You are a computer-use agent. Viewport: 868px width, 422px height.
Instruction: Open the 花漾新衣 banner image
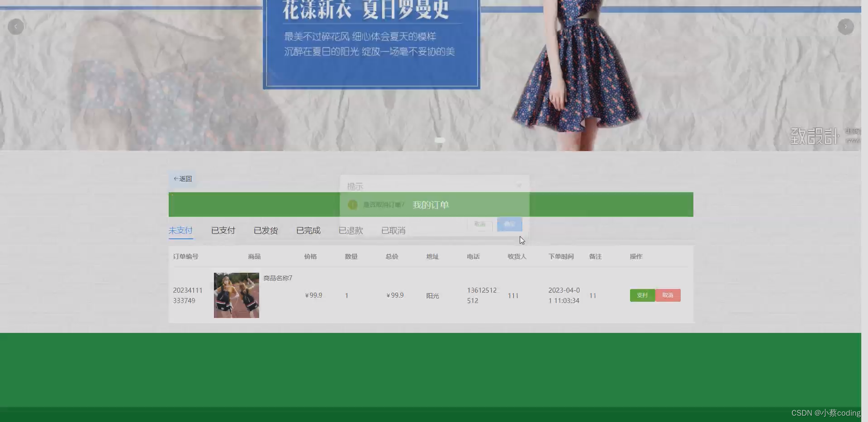tap(431, 75)
